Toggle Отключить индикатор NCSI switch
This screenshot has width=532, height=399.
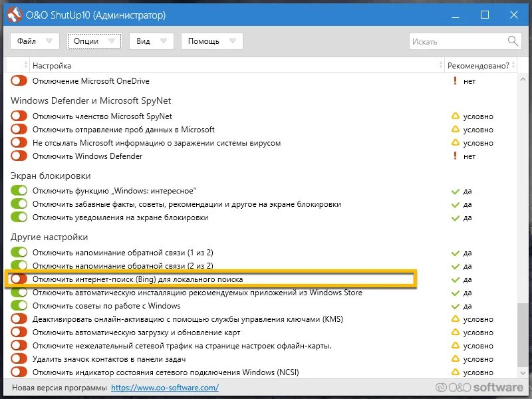point(19,372)
